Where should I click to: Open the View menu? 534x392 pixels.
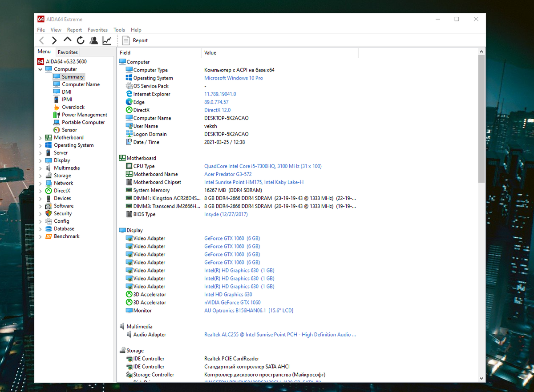point(56,30)
